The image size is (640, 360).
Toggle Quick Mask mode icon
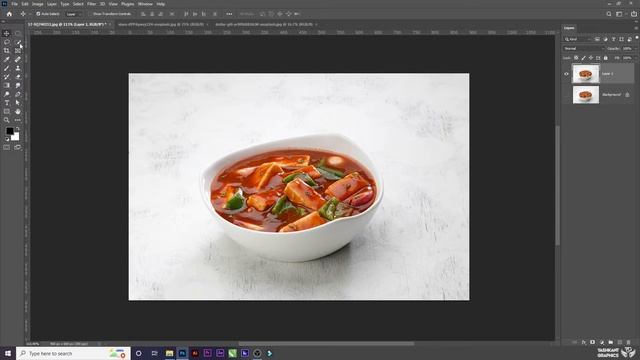7,147
